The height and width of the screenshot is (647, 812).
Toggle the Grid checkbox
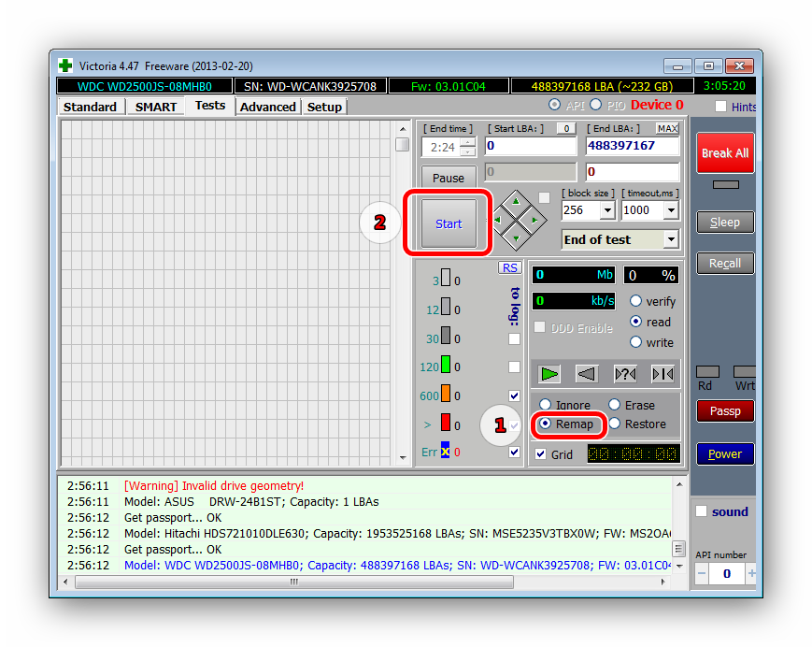click(541, 454)
